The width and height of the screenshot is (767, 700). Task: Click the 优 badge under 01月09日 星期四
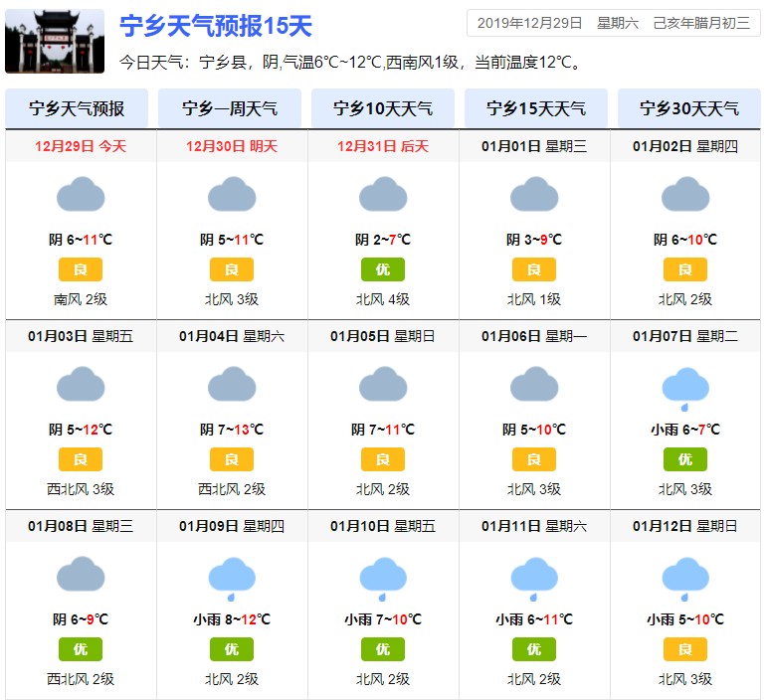(x=232, y=649)
